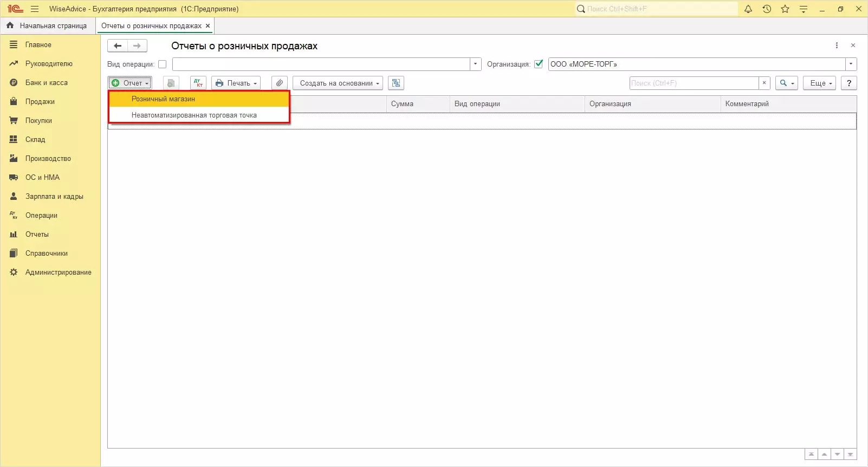Open the notifications bell icon
The width and height of the screenshot is (868, 467).
tap(748, 9)
